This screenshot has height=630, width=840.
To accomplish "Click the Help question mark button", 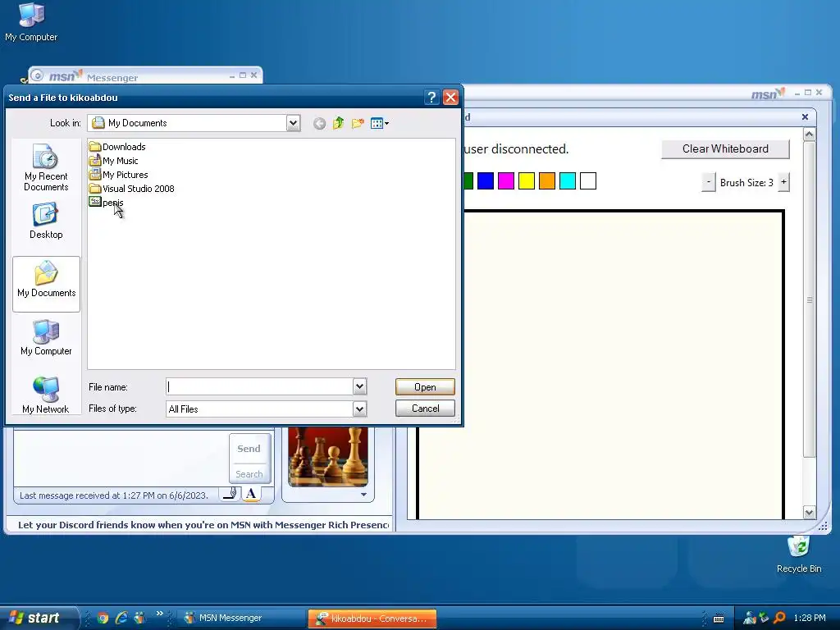I will click(x=431, y=98).
